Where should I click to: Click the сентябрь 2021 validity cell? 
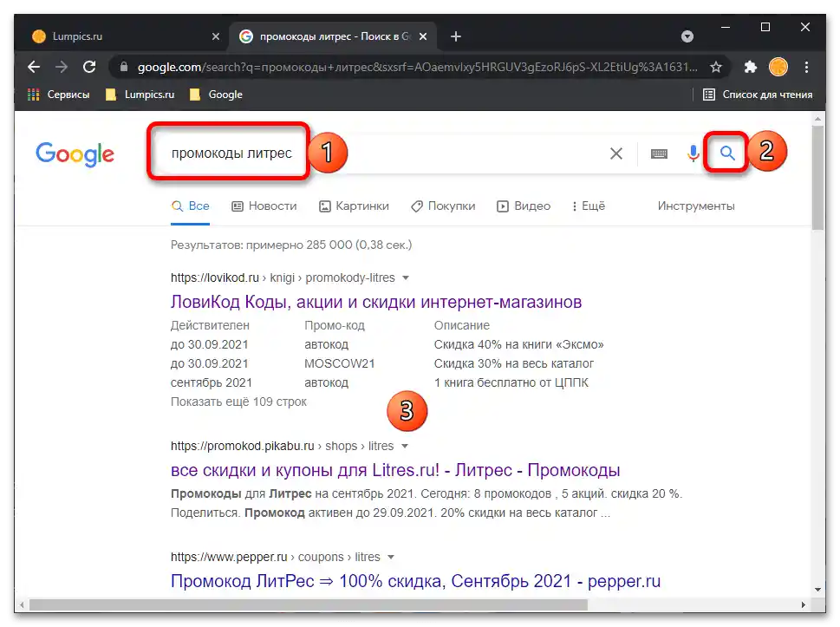(211, 383)
